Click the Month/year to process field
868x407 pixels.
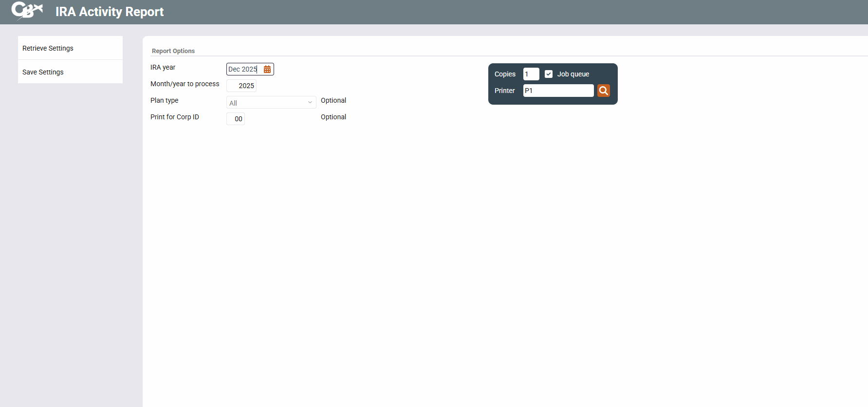(241, 86)
